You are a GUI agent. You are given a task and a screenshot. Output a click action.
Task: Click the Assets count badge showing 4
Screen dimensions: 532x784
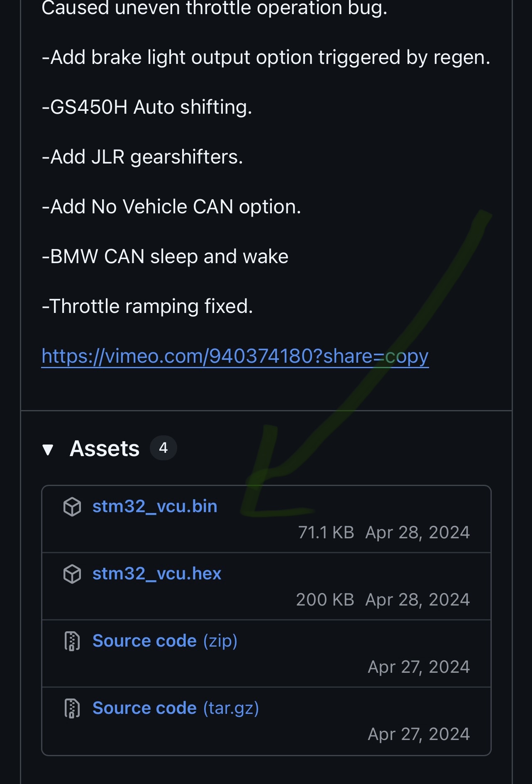pos(164,448)
